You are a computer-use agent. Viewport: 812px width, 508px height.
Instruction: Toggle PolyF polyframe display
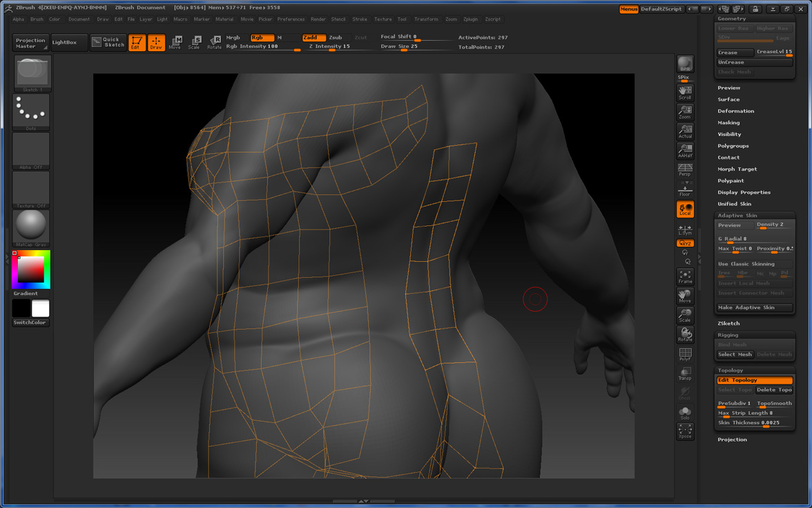[685, 355]
